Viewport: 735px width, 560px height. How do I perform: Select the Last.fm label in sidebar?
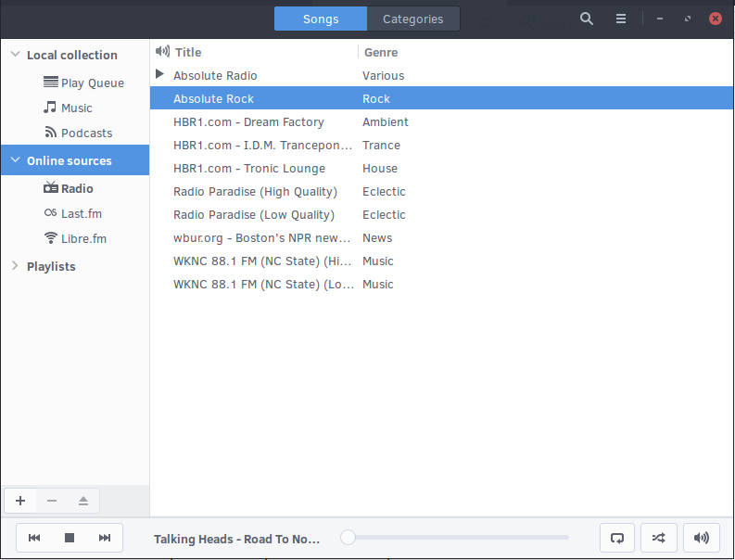82,214
